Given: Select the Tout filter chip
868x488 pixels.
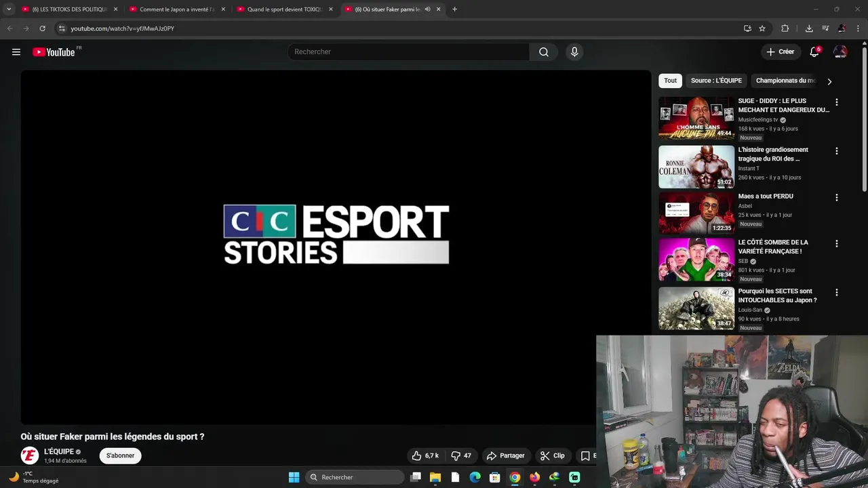Looking at the screenshot, I should [x=671, y=81].
